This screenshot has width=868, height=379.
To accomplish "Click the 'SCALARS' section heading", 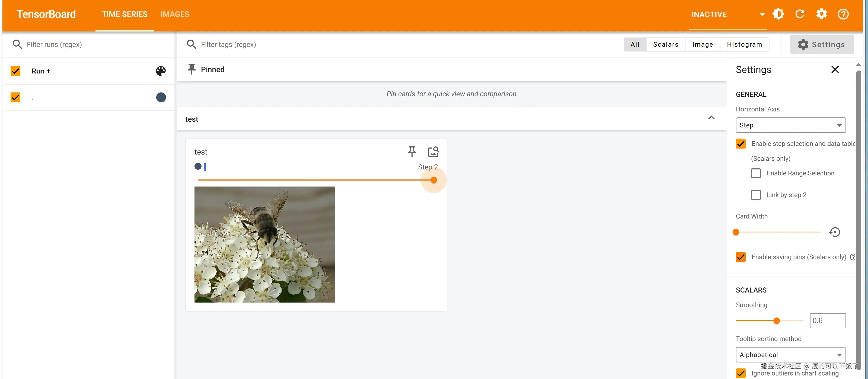I will 751,290.
